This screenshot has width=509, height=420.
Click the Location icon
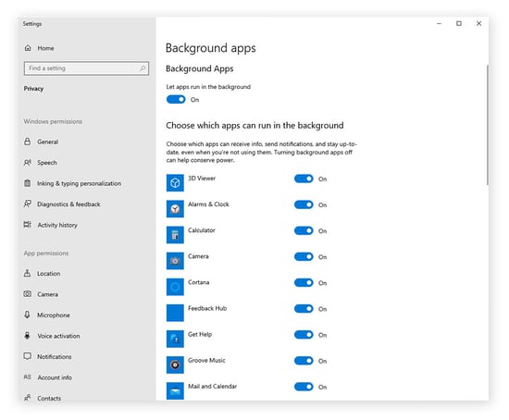click(x=27, y=273)
